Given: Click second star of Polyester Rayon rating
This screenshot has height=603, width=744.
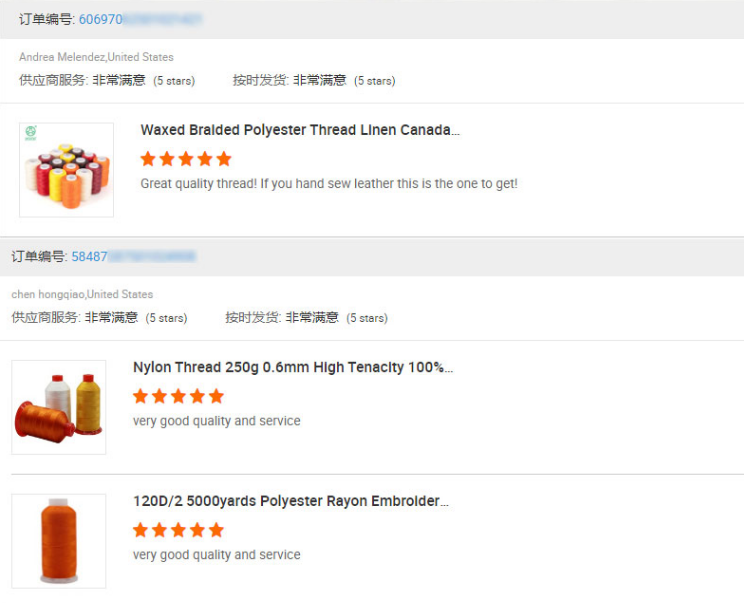Looking at the screenshot, I should pos(160,530).
